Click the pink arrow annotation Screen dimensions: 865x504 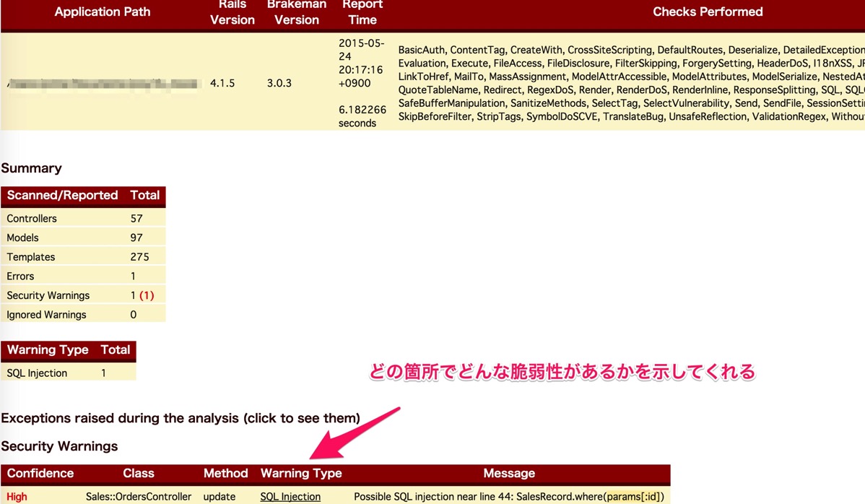click(354, 433)
